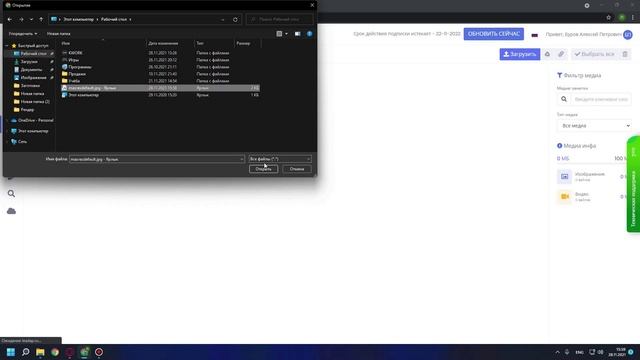This screenshot has width=640, height=360.
Task: Click the media search magnifier icon
Action: [x=564, y=99]
